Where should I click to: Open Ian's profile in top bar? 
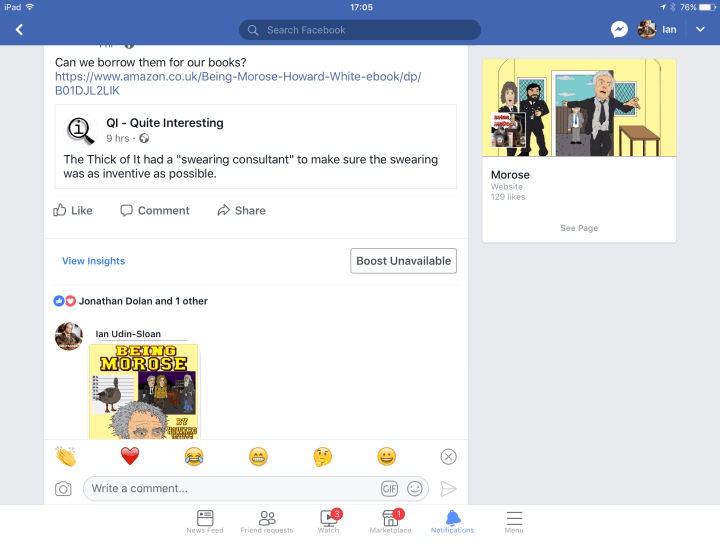point(658,30)
